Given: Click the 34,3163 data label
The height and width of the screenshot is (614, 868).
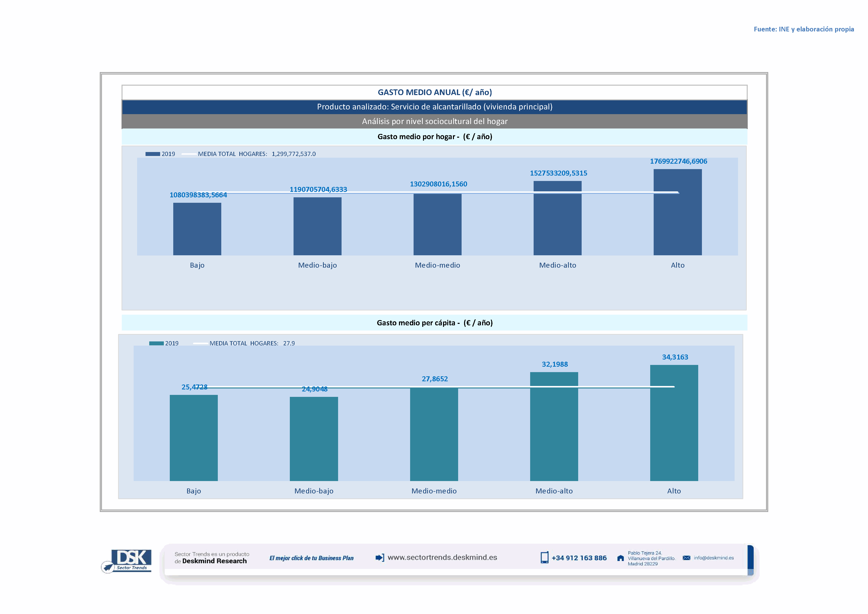Looking at the screenshot, I should [675, 357].
